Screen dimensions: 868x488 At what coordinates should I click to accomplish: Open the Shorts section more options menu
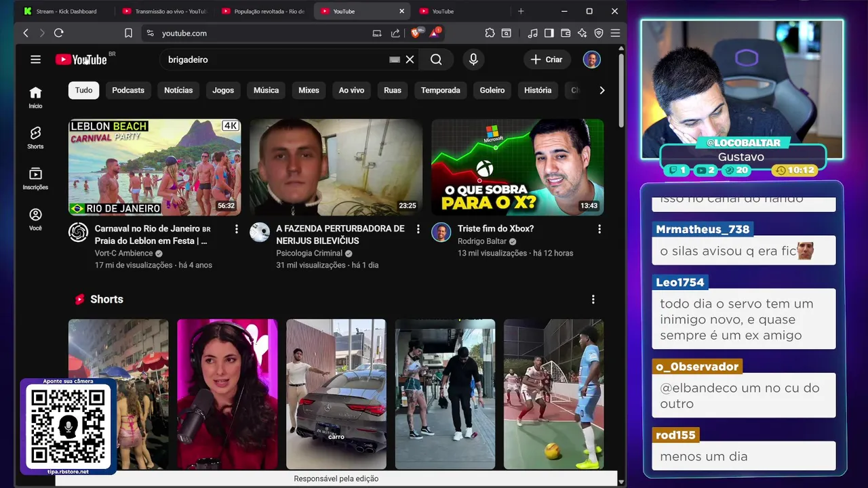(593, 300)
